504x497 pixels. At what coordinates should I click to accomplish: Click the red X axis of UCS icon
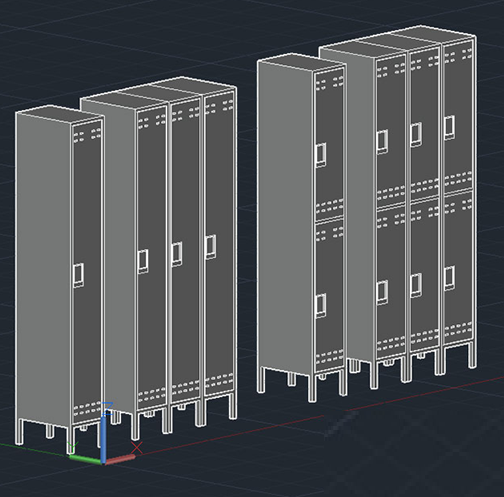click(120, 460)
